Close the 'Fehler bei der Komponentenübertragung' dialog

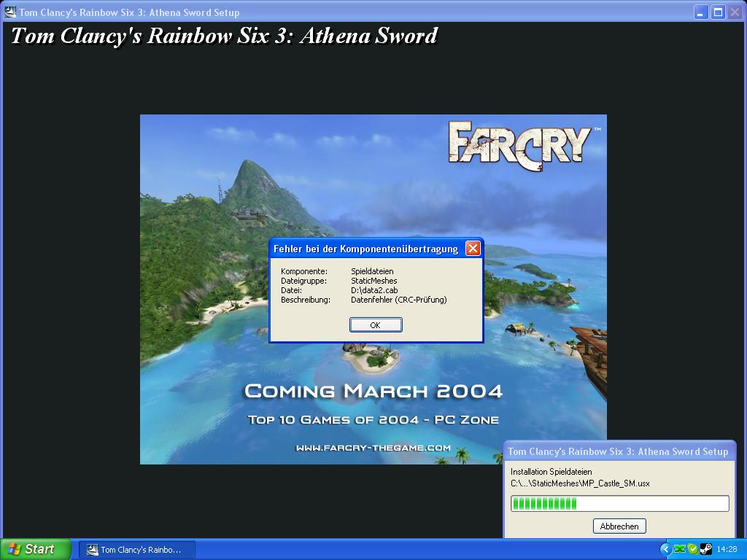(473, 248)
